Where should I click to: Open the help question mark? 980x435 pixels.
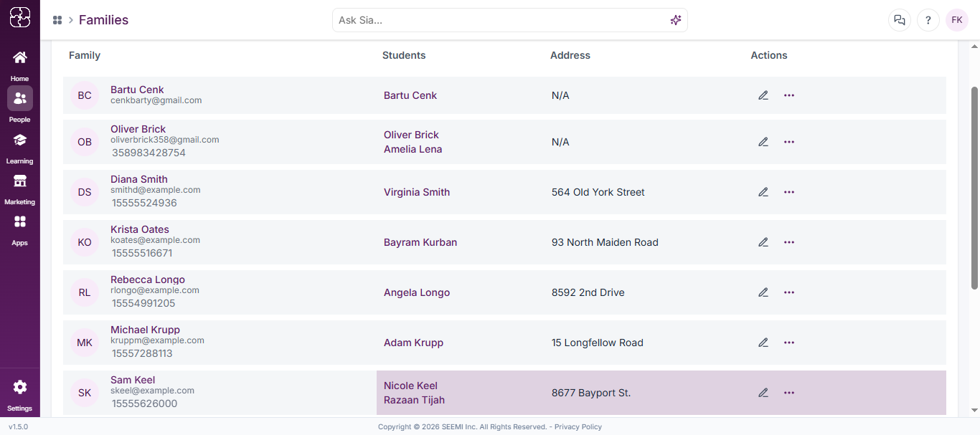(928, 20)
